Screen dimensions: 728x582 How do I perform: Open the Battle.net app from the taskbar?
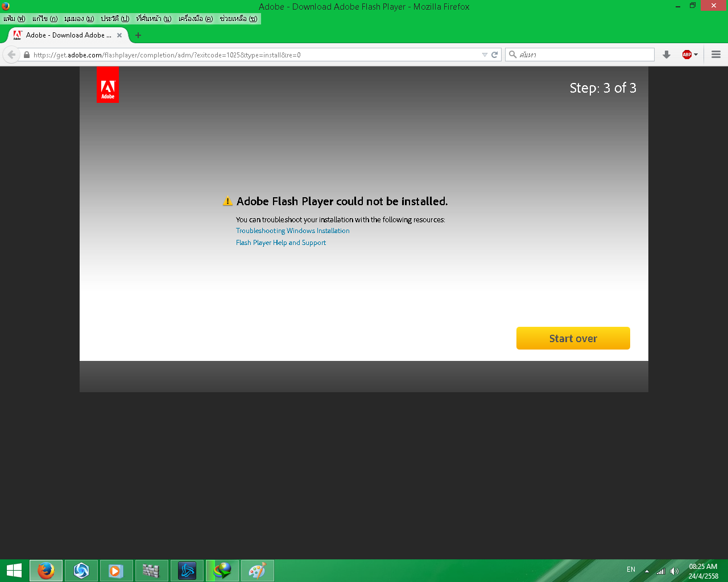tap(187, 571)
